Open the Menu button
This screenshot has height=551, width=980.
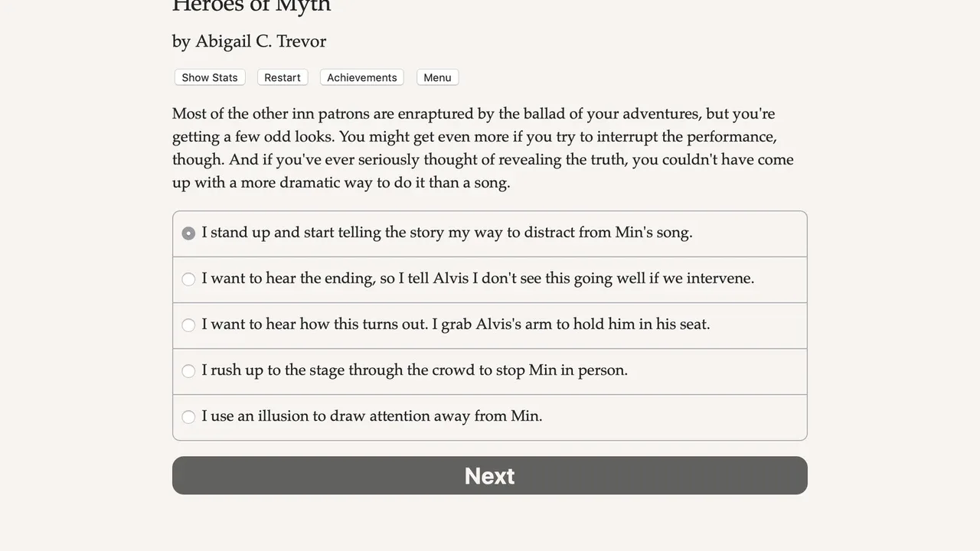point(437,77)
